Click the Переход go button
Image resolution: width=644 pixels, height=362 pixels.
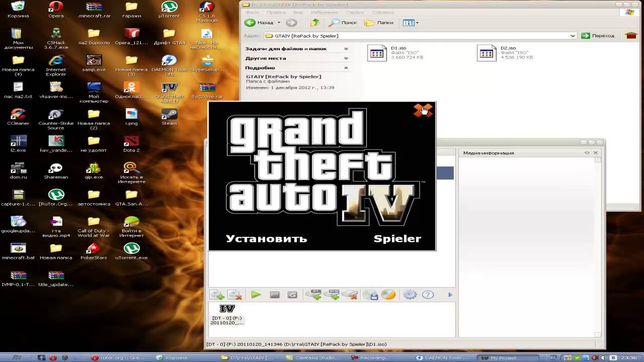tap(598, 36)
